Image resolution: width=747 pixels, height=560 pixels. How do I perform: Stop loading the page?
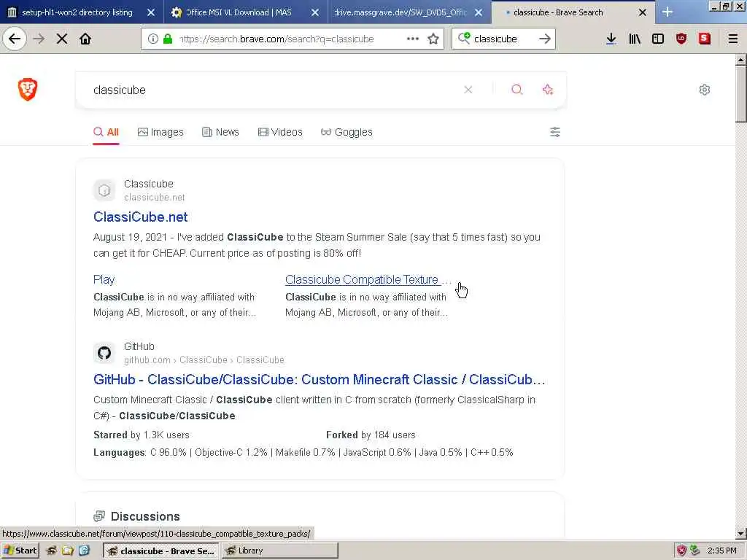[x=62, y=39]
